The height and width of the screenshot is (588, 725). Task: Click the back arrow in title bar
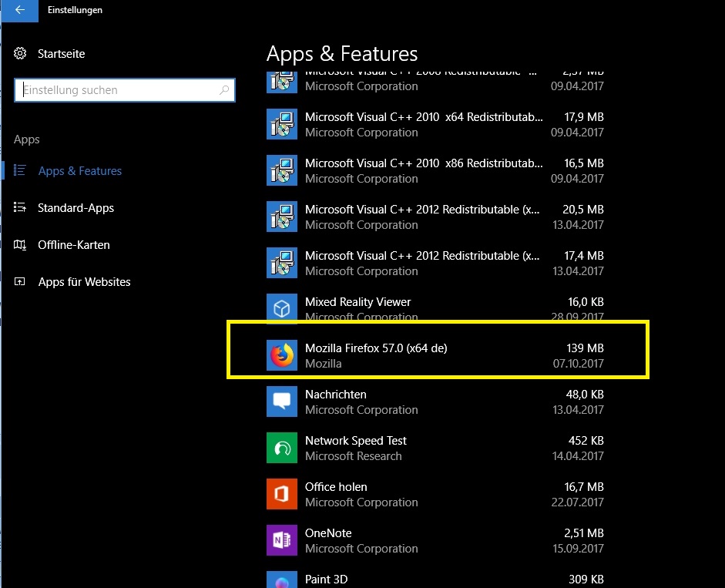20,10
